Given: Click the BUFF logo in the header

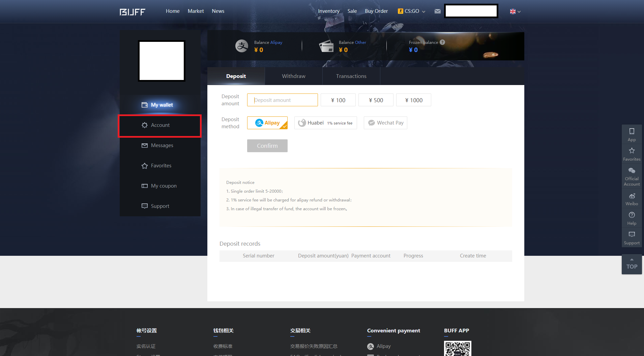Looking at the screenshot, I should (133, 12).
